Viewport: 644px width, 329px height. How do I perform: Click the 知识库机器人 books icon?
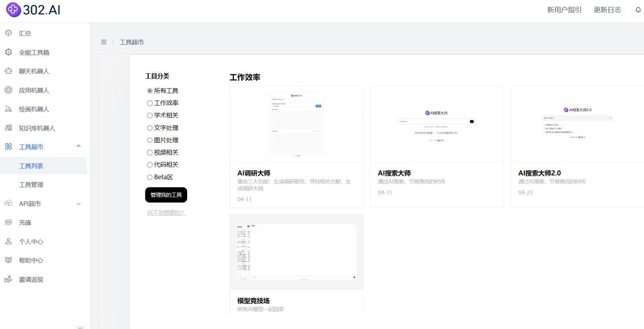click(8, 128)
